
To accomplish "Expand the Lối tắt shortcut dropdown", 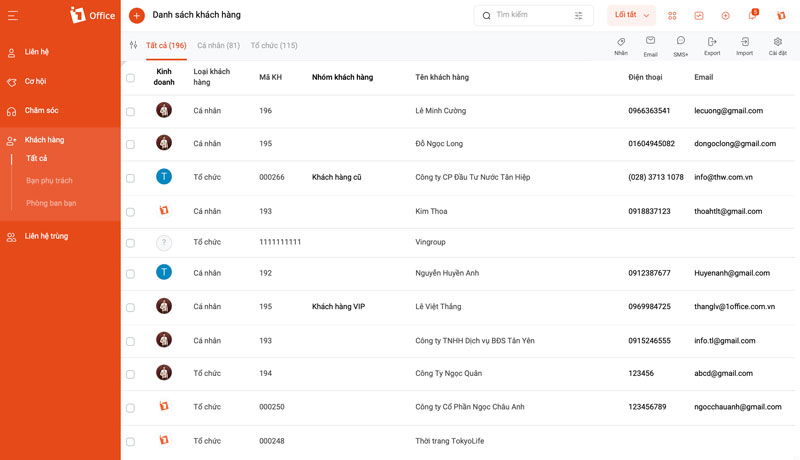I will click(632, 15).
